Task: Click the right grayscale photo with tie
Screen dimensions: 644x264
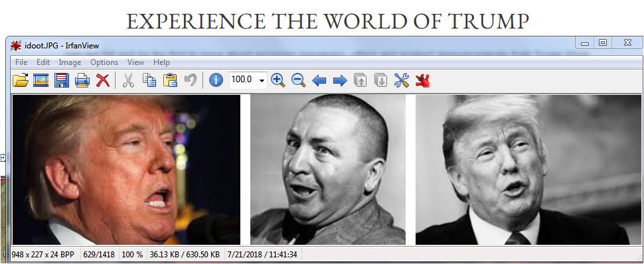Action: click(528, 170)
